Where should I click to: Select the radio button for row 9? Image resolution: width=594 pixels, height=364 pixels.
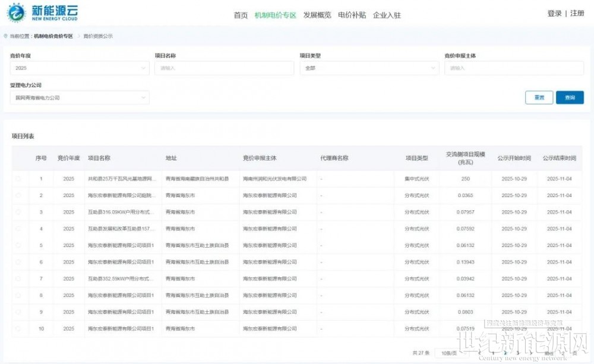18,312
